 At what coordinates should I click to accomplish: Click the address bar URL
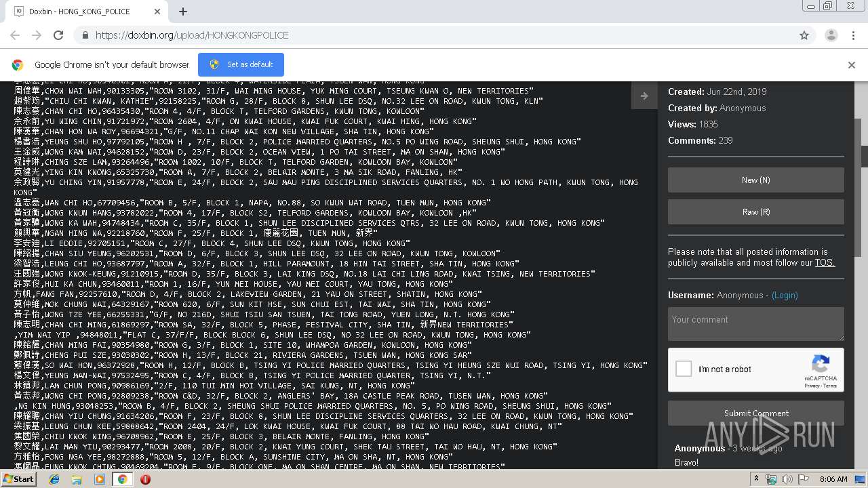(192, 35)
